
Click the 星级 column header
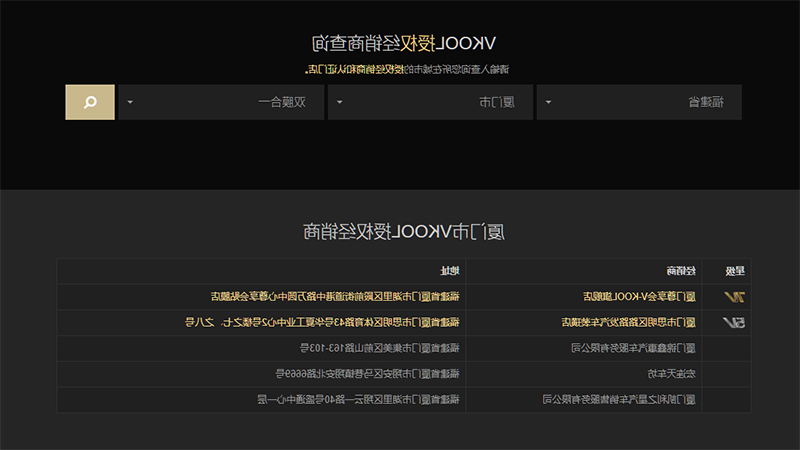pos(735,271)
